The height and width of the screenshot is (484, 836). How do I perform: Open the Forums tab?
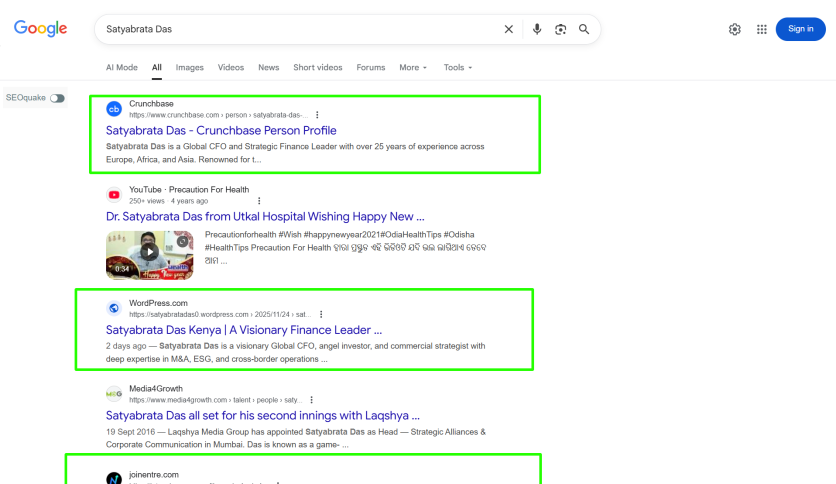click(x=371, y=68)
